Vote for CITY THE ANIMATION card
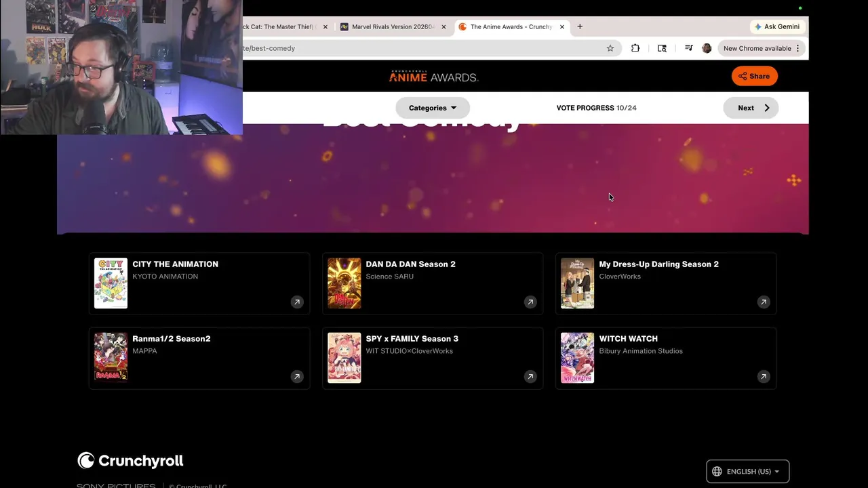Screen dimensions: 868x488 pos(199,283)
